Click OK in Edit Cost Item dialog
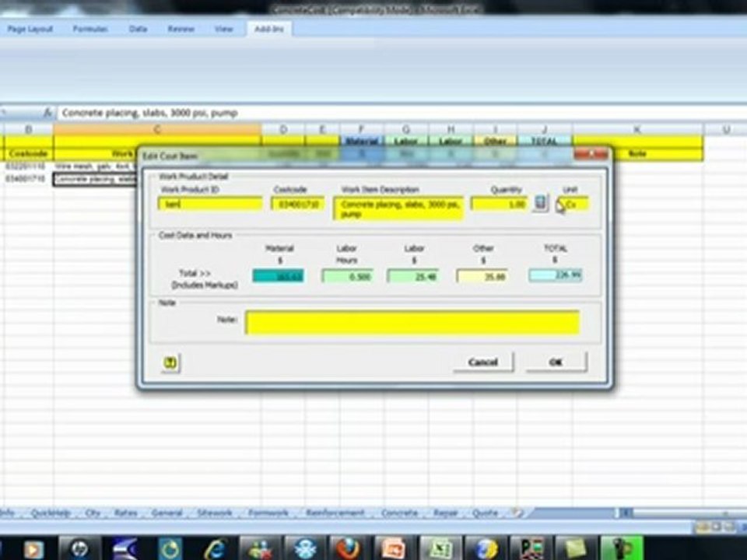The image size is (747, 560). (556, 362)
